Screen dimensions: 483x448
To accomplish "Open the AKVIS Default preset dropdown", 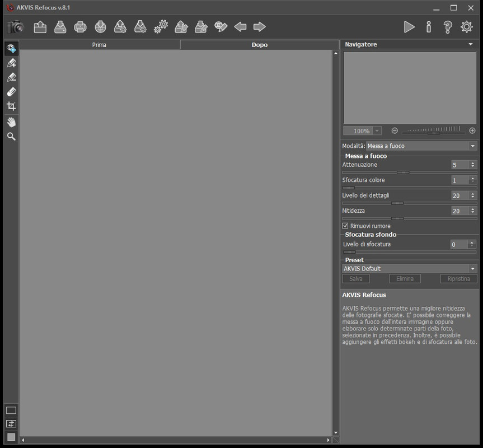I will (409, 268).
